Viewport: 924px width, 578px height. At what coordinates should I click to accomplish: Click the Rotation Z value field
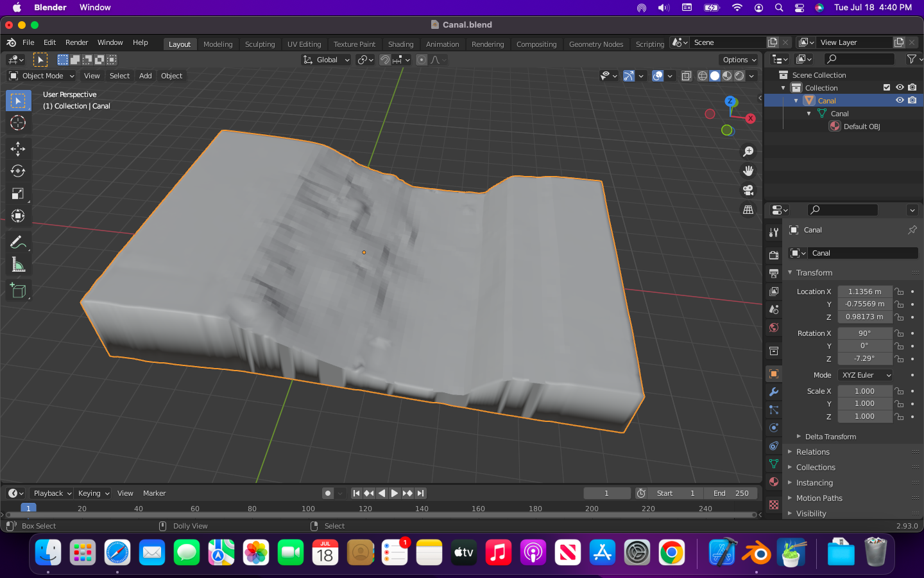(x=864, y=359)
